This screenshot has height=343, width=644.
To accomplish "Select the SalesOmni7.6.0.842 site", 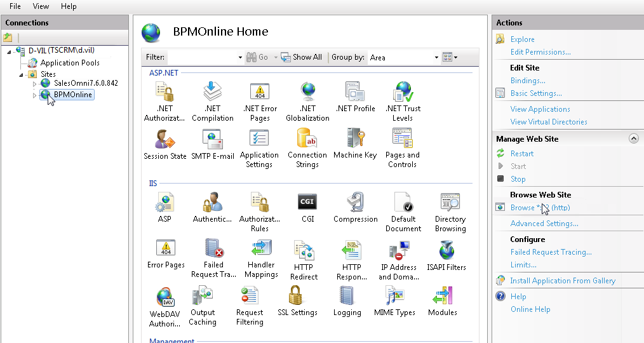I will 86,83.
